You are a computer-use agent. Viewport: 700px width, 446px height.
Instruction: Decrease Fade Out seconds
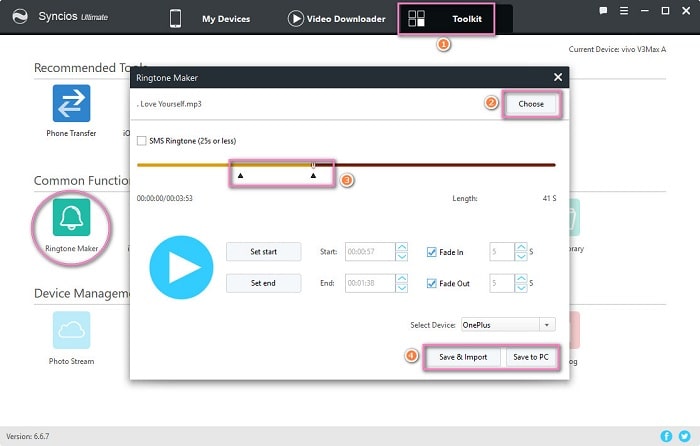(521, 288)
